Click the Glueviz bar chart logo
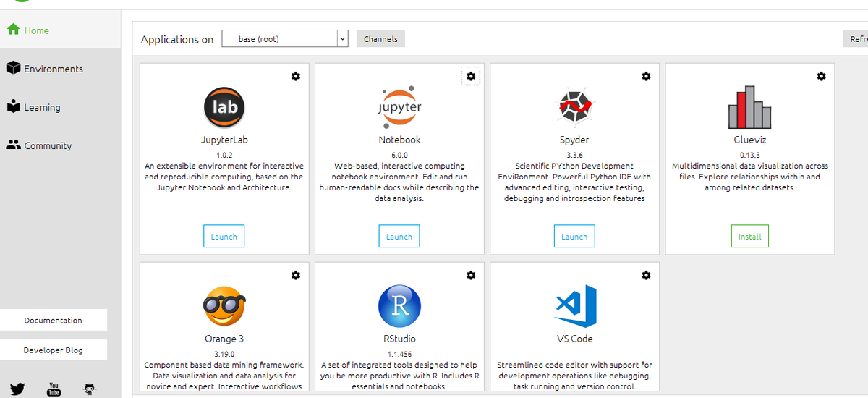Viewport: 868px width, 398px height. [x=749, y=107]
